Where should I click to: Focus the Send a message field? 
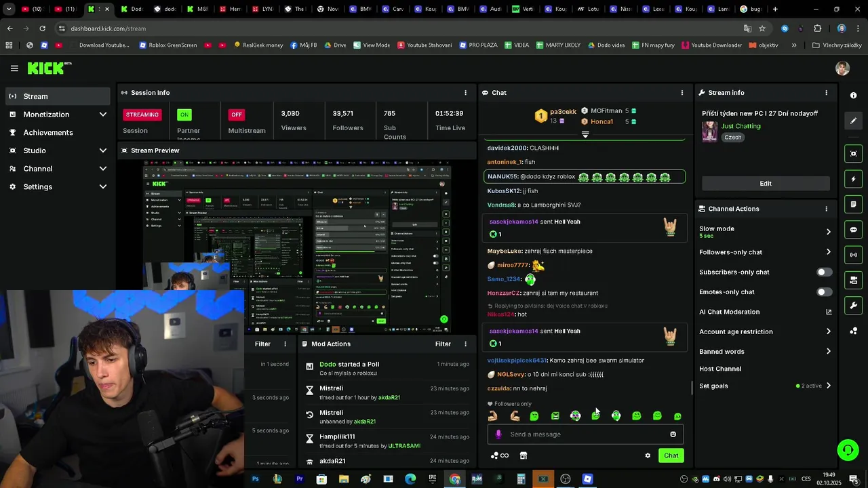pos(585,434)
